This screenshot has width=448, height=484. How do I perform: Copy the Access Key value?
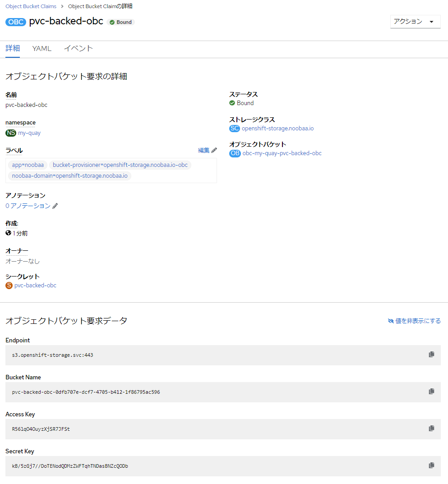coord(431,429)
